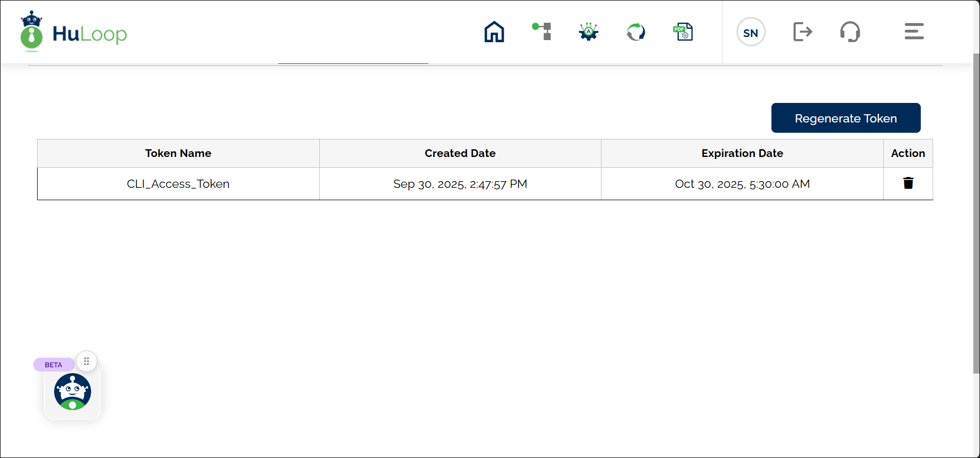The height and width of the screenshot is (458, 980).
Task: Click the logout icon
Action: pos(802,32)
